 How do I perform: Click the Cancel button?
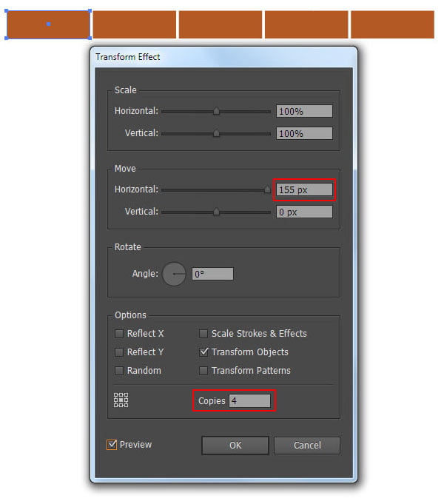[x=307, y=446]
